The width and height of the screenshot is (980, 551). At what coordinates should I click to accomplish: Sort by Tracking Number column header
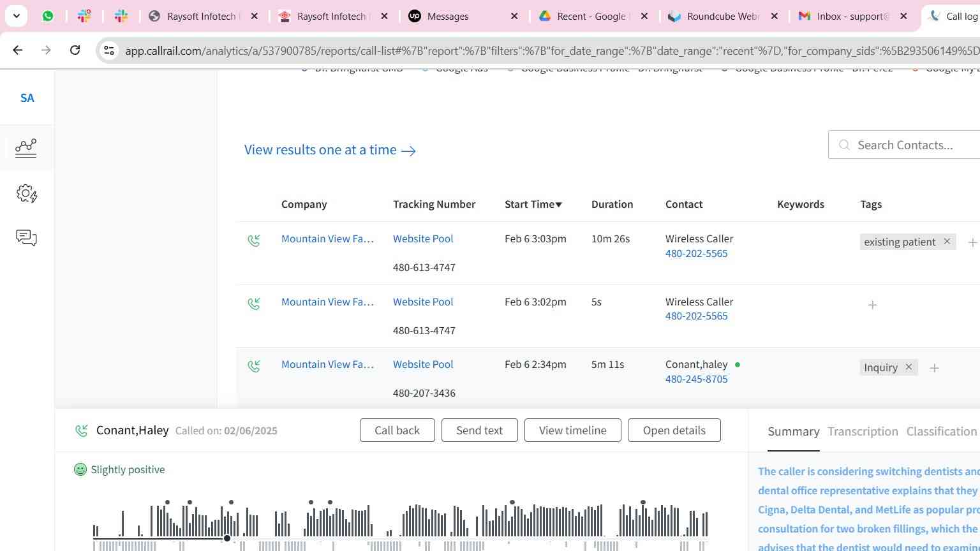[434, 204]
